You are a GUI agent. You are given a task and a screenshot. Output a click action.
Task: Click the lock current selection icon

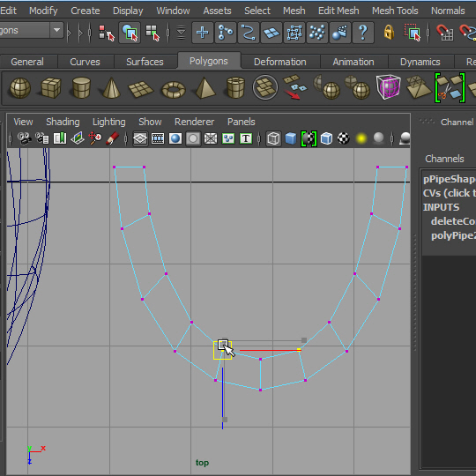(389, 33)
